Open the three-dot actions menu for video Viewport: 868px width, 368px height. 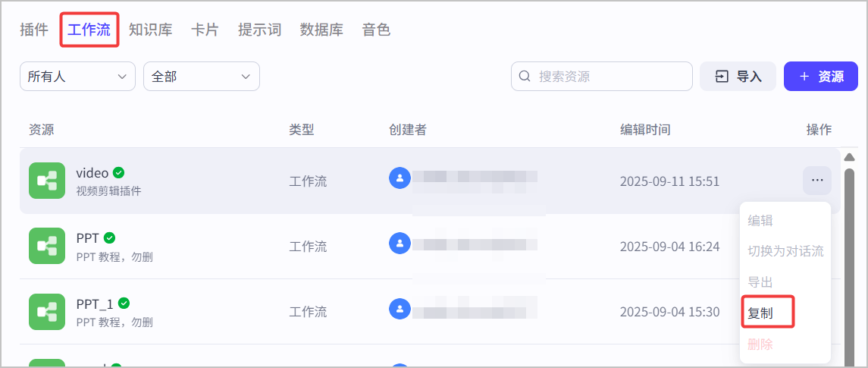point(817,181)
